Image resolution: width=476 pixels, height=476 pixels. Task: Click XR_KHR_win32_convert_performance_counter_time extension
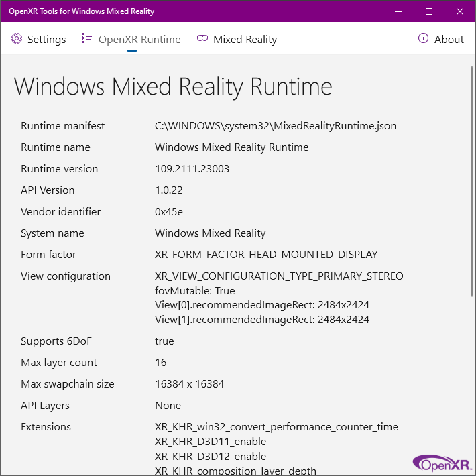click(276, 427)
